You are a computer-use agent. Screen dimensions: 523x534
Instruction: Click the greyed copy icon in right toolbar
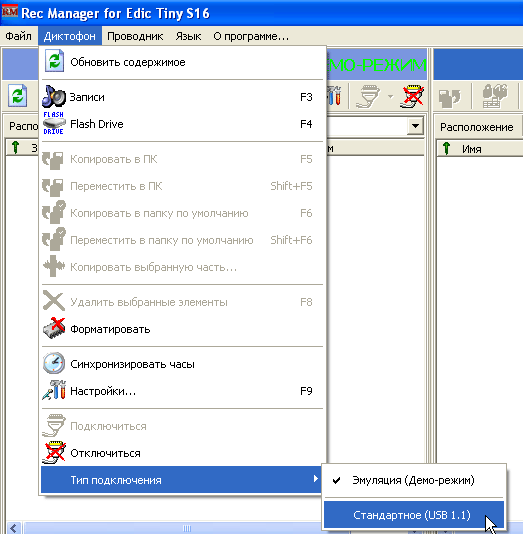coord(450,97)
